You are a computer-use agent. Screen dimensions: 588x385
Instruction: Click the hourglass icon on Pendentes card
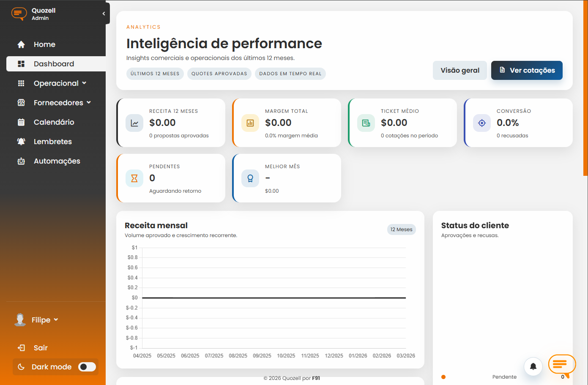pos(134,178)
